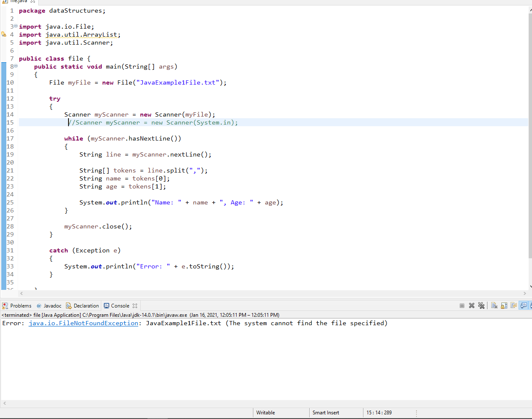The image size is (532, 419).
Task: Click "new Scanner(myFile)" on line 14
Action: coord(176,114)
